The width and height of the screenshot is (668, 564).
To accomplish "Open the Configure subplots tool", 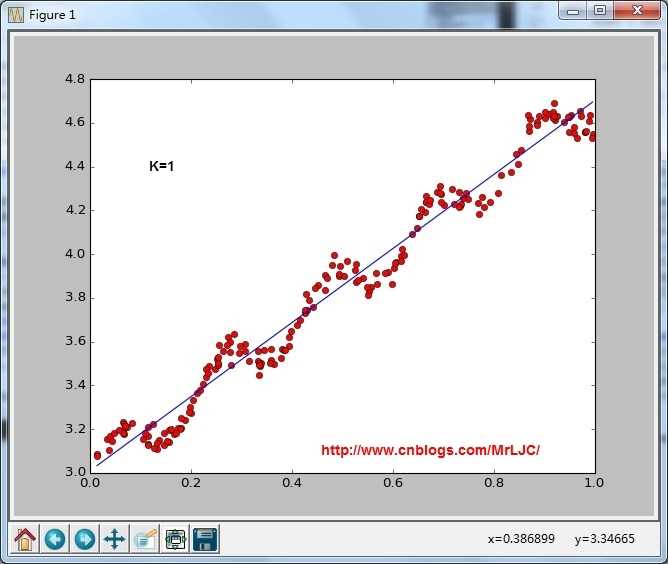I will 175,539.
